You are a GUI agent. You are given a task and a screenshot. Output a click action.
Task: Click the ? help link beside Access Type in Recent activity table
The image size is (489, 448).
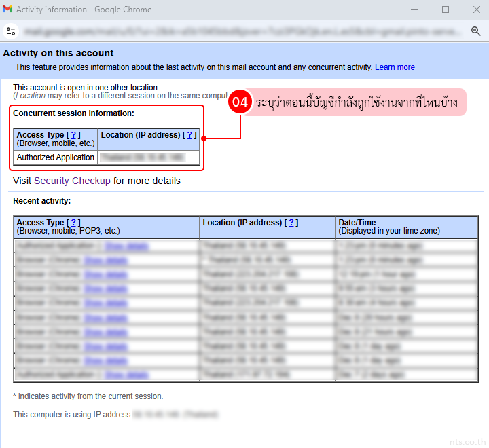point(73,223)
